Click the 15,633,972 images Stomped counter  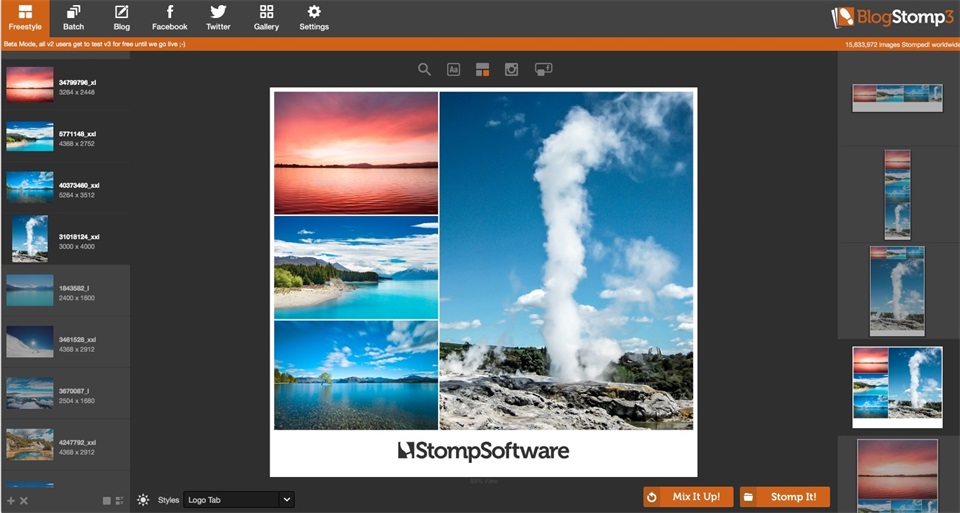[x=902, y=45]
